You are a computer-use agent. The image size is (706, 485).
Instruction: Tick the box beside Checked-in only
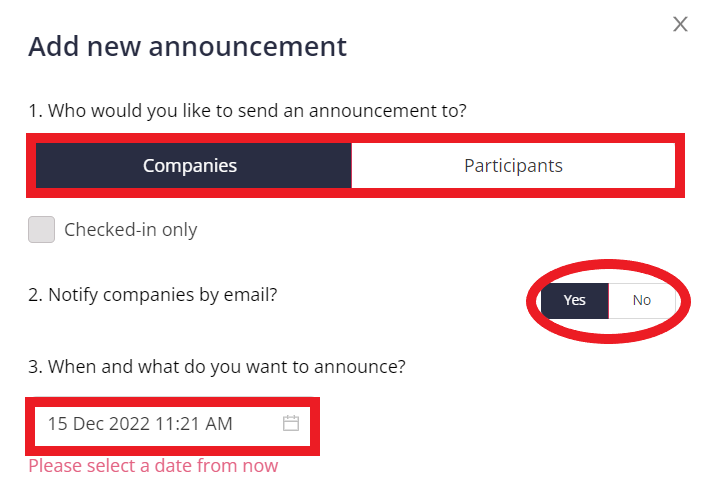pos(41,229)
